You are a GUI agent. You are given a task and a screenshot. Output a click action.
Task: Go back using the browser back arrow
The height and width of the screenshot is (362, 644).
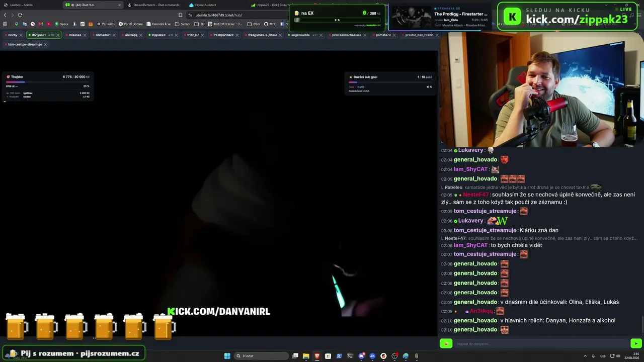tap(5, 15)
